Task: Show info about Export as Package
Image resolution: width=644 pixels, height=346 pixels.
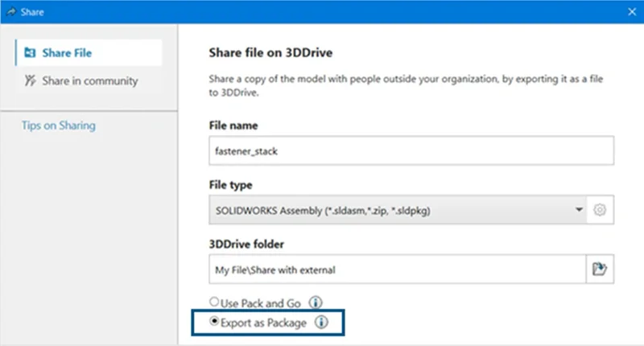Action: coord(321,322)
